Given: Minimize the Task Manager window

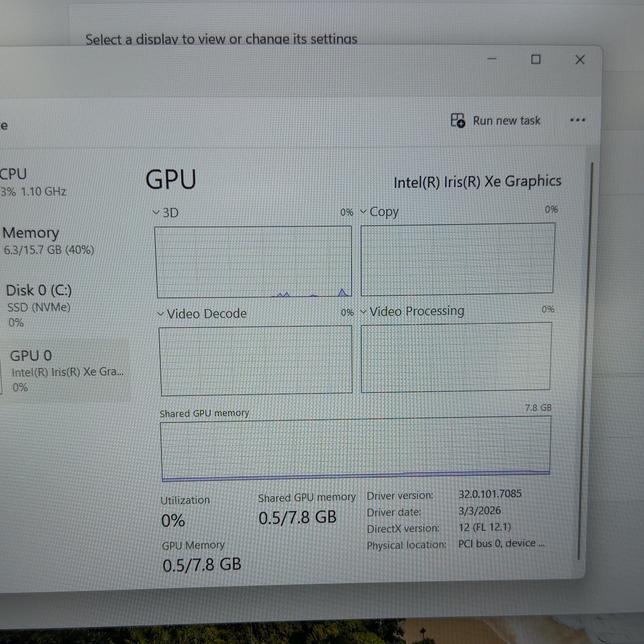Looking at the screenshot, I should (x=492, y=59).
